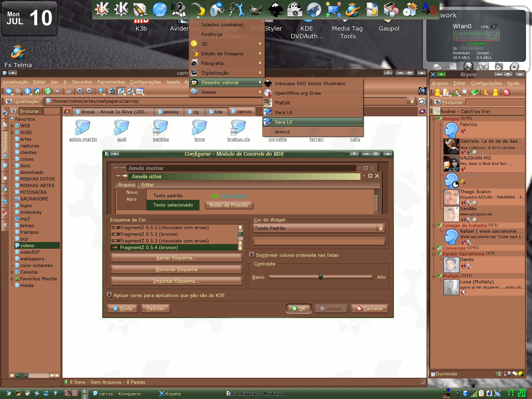Screen dimensions: 532x399
Task: Click Konqueror sidebar Procurar field
Action: [52, 111]
